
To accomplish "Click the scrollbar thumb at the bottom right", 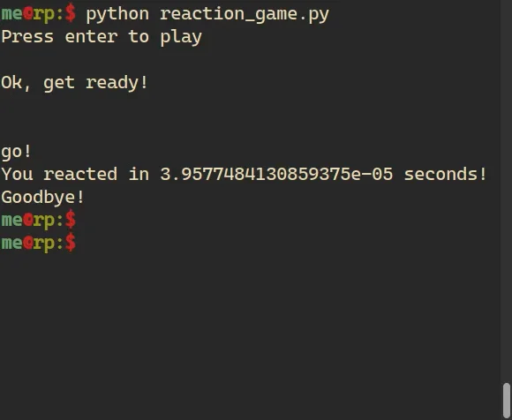I will point(506,400).
